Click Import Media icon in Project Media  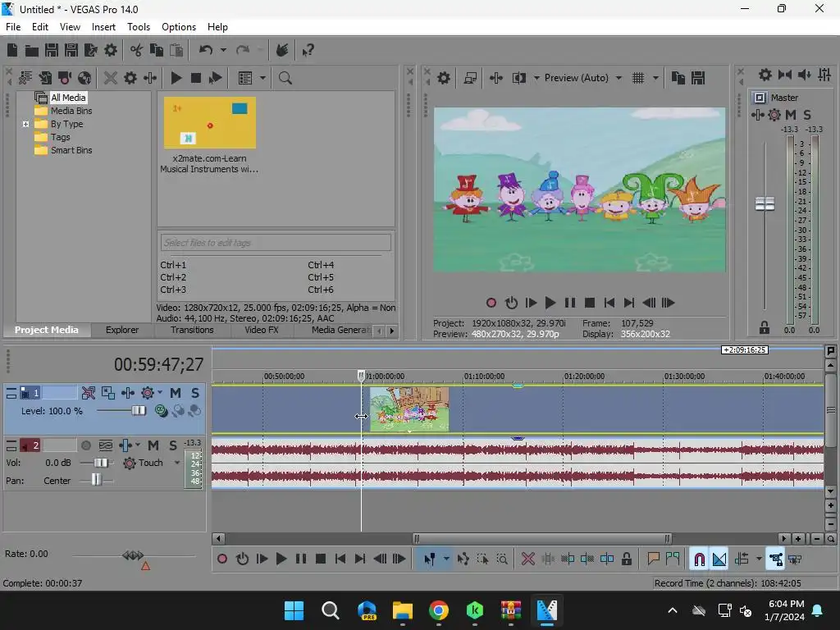45,78
